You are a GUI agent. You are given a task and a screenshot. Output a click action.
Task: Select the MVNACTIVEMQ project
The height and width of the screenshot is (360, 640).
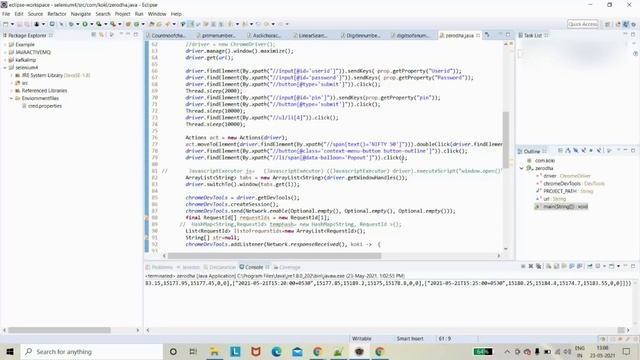pyautogui.click(x=33, y=52)
